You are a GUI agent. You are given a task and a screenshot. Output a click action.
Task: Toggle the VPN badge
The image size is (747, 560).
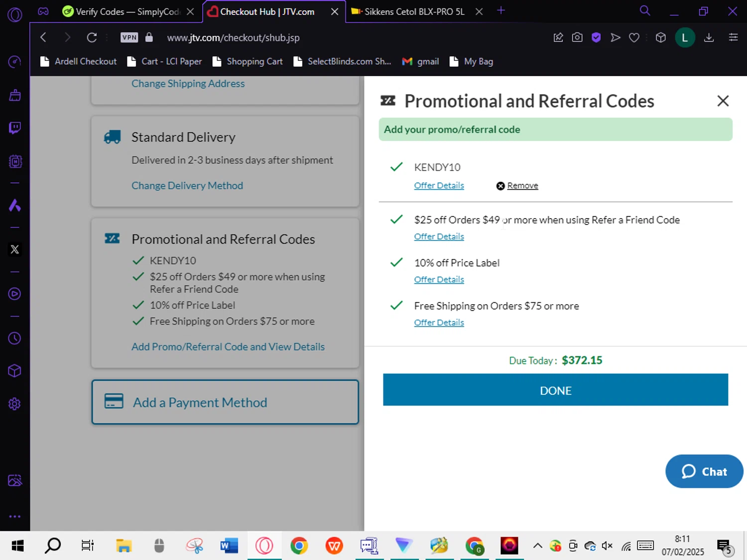(x=129, y=37)
